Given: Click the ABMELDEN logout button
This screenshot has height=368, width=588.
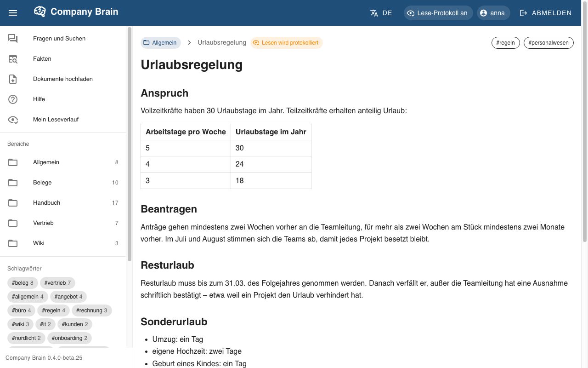Looking at the screenshot, I should [546, 13].
